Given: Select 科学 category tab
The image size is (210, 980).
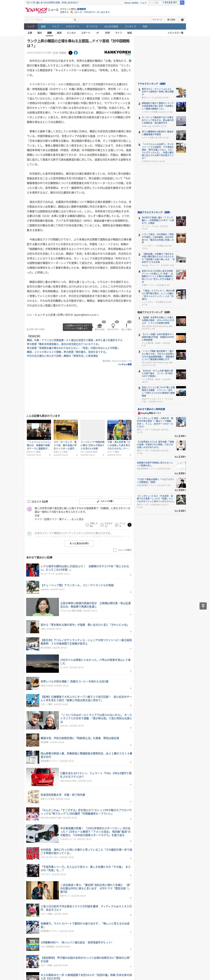Looking at the screenshot, I should (107, 33).
